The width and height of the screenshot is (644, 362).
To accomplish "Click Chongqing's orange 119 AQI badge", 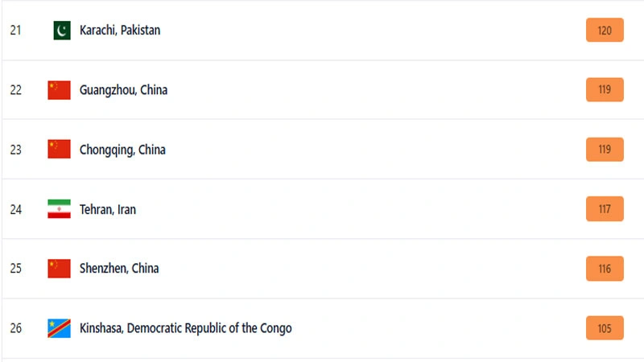I will 605,150.
